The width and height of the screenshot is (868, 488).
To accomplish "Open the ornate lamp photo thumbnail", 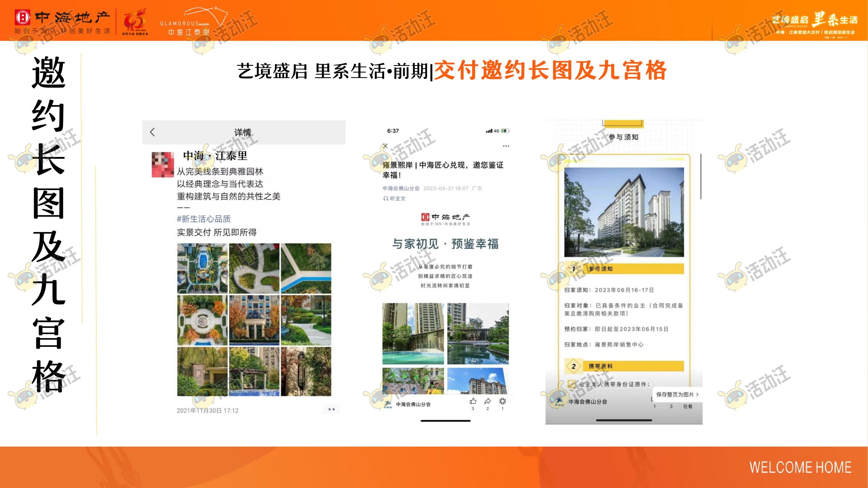I will (x=306, y=371).
